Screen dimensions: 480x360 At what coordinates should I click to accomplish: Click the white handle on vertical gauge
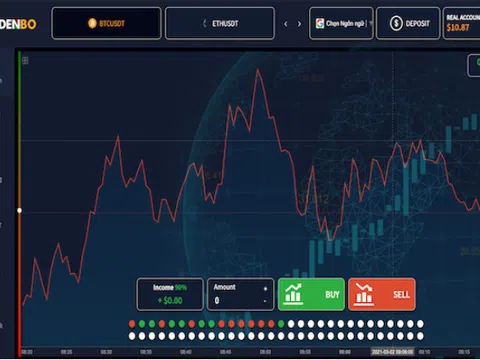[19, 210]
